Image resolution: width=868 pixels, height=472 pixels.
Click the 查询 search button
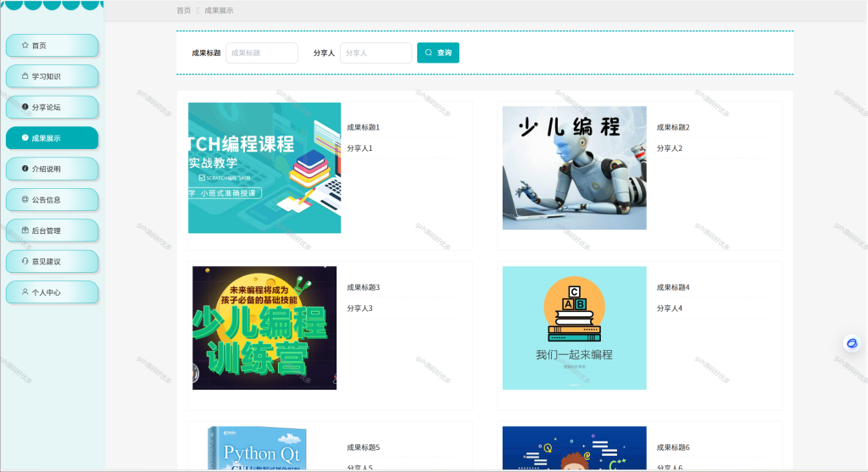438,53
